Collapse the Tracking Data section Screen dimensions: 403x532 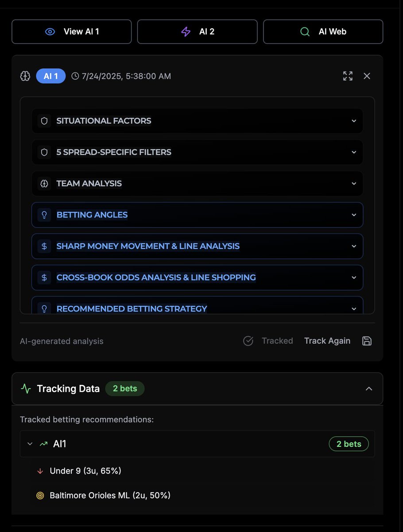(x=369, y=388)
